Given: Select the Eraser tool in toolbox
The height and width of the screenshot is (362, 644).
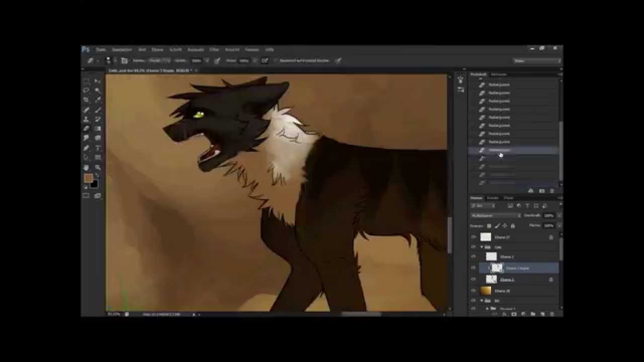Looking at the screenshot, I should click(x=87, y=129).
